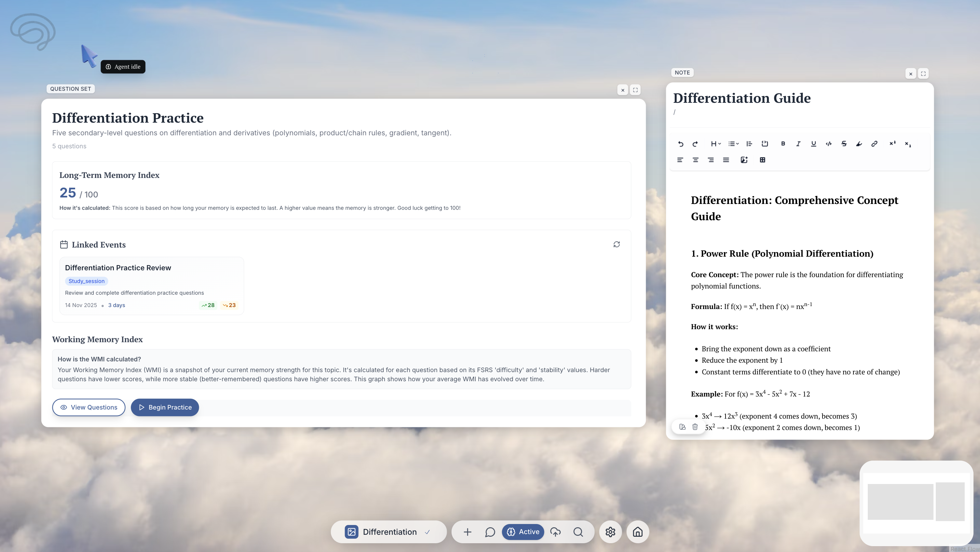
Task: Click the highlighter tool icon
Action: pos(859,144)
